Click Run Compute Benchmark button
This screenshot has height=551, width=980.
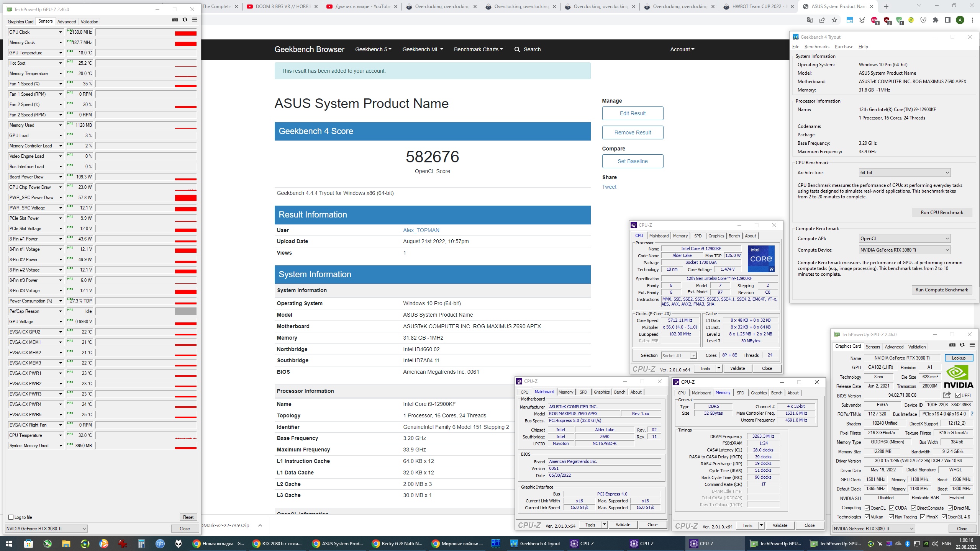tap(942, 290)
